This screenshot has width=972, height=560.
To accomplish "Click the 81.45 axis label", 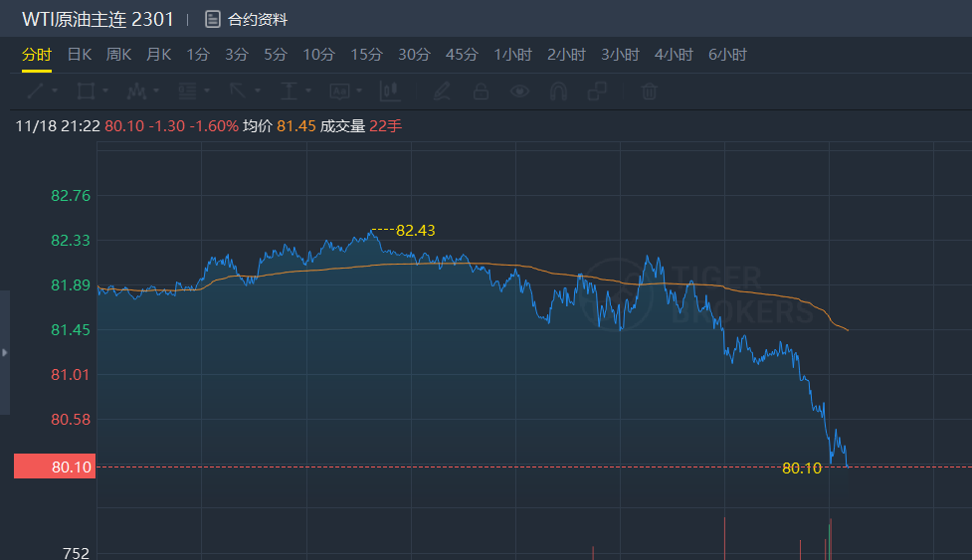I will click(x=71, y=329).
